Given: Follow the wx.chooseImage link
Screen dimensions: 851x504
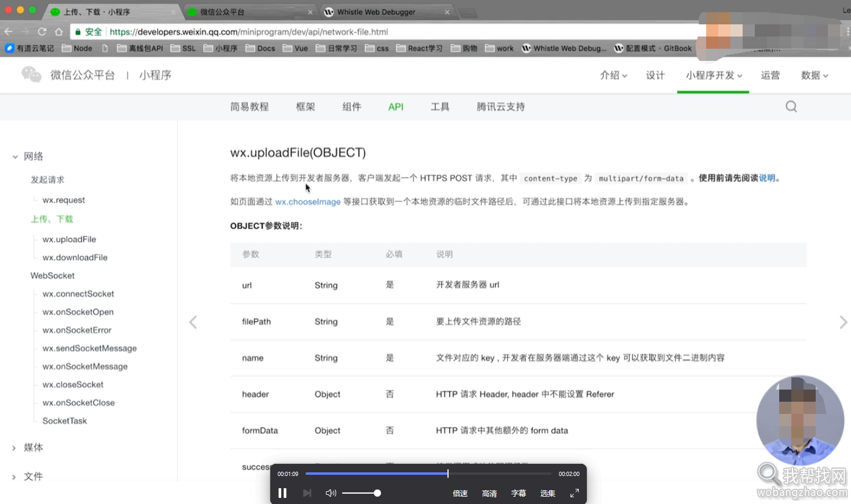Looking at the screenshot, I should [x=308, y=201].
